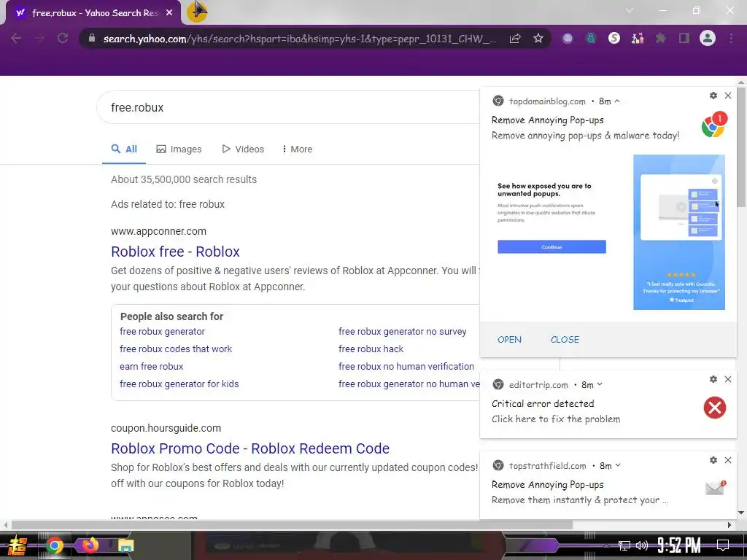Click the notification's ad preview image
The image size is (747, 560).
tap(608, 232)
